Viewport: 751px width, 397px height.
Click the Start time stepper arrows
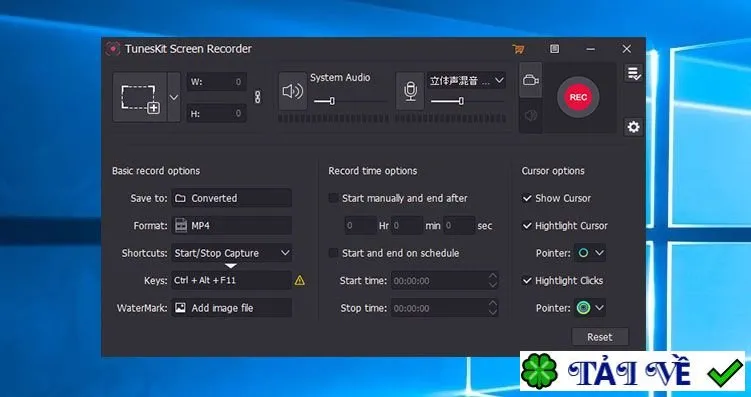[x=493, y=281]
